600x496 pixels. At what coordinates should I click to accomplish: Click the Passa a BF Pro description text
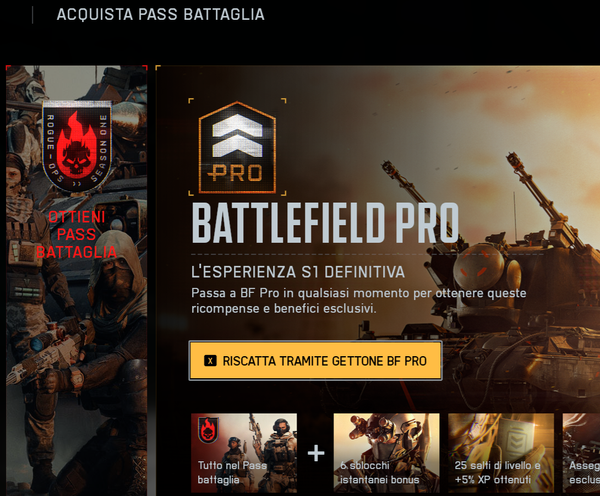tap(359, 301)
